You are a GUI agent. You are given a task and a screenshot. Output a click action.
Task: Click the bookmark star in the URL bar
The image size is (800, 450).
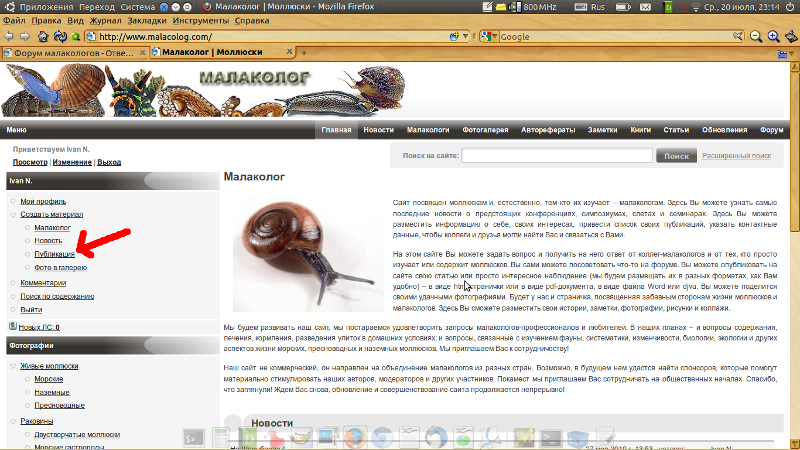click(x=456, y=37)
